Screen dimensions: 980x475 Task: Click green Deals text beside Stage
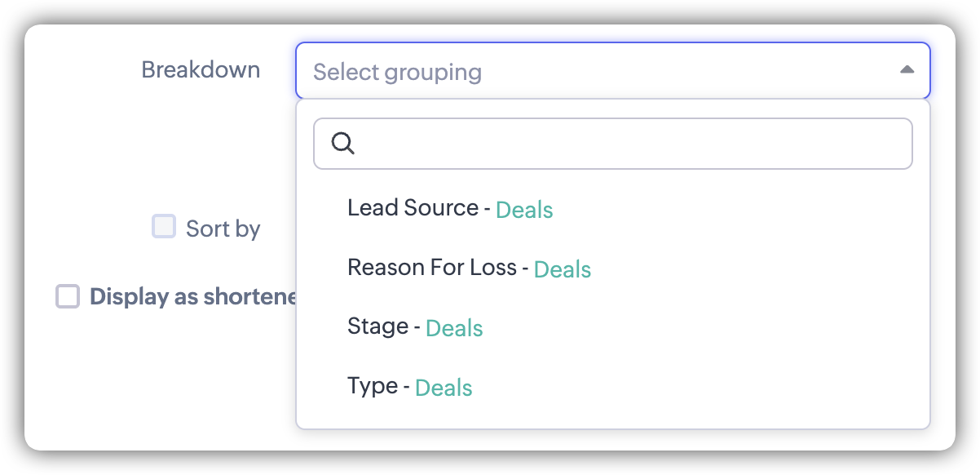coord(454,328)
